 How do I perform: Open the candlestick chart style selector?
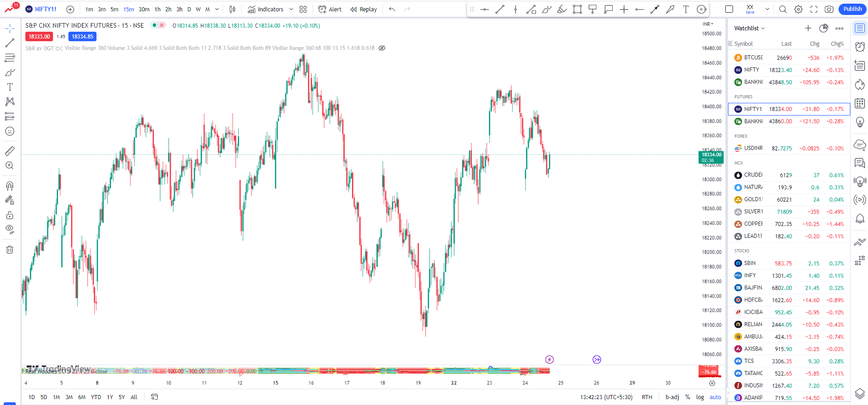click(232, 9)
